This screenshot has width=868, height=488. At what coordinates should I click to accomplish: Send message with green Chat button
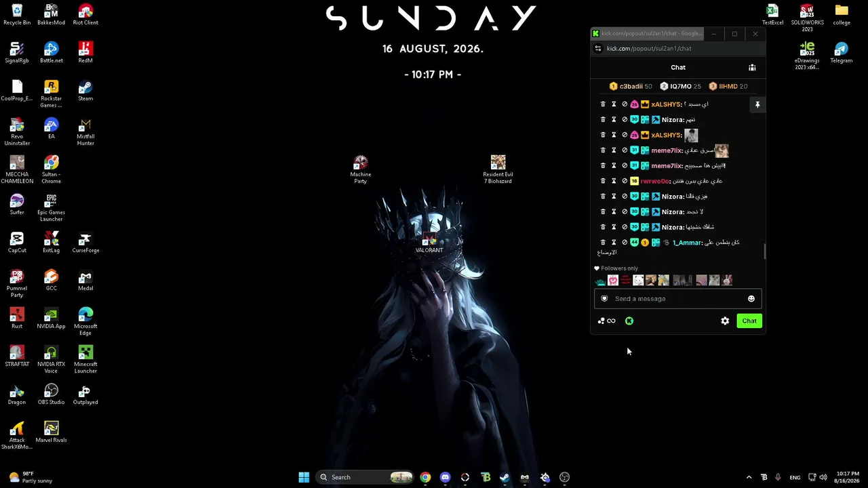pyautogui.click(x=749, y=321)
